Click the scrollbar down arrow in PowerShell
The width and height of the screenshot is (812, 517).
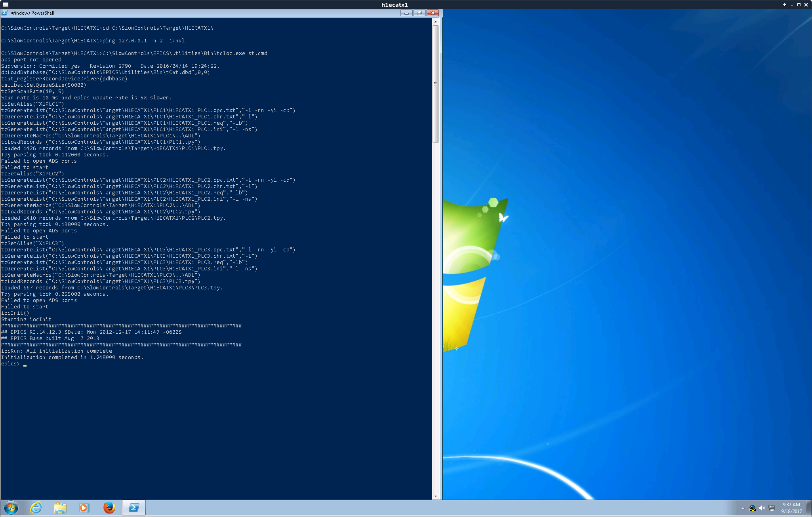tap(436, 496)
